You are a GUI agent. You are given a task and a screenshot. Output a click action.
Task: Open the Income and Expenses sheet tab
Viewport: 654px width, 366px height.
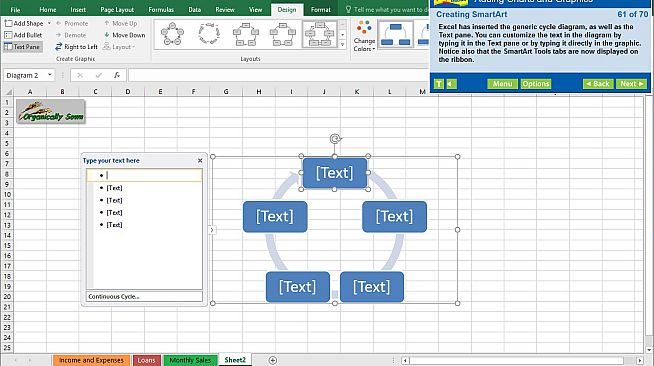91,360
